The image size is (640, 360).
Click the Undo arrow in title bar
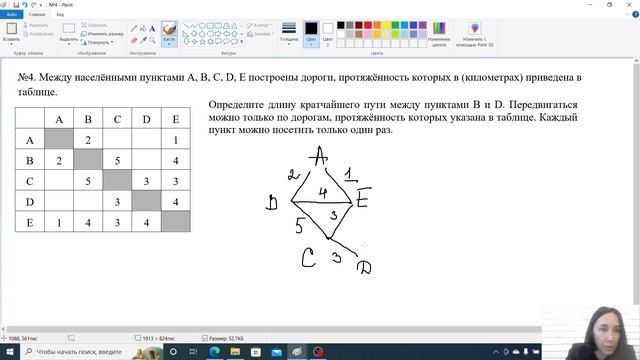(x=25, y=5)
